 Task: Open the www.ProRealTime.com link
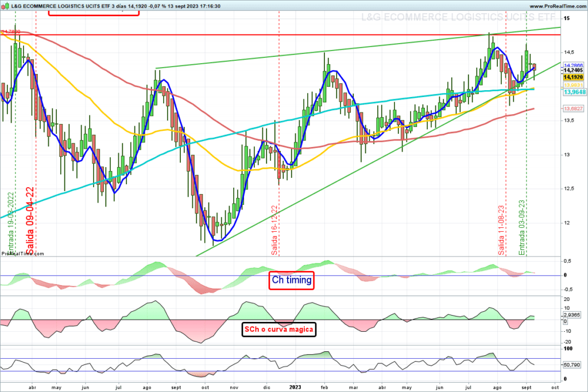click(558, 6)
